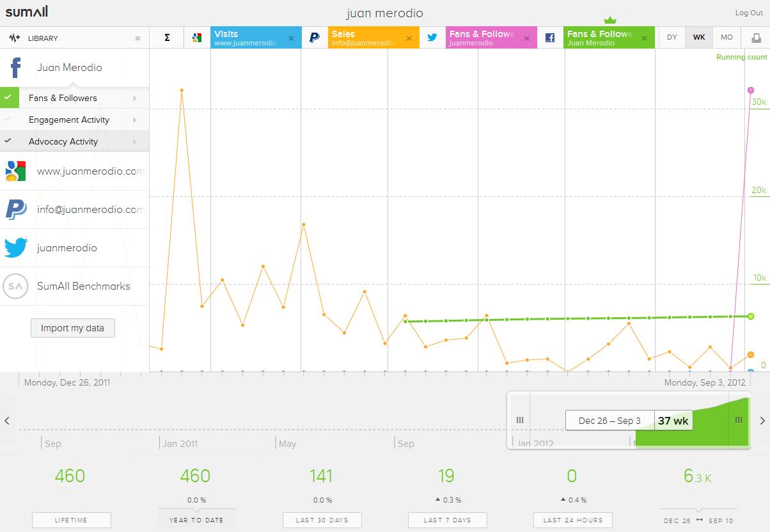
Task: Expand the info@juanmerodio.com PayPal source
Action: [x=74, y=210]
